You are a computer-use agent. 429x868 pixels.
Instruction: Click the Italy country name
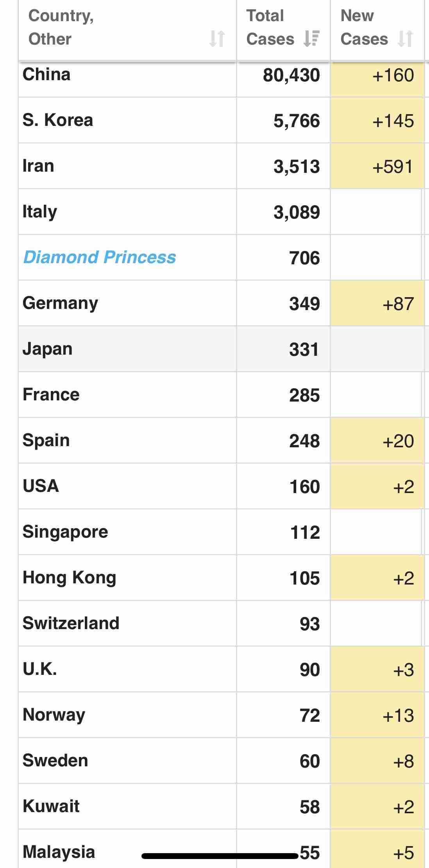click(x=40, y=212)
